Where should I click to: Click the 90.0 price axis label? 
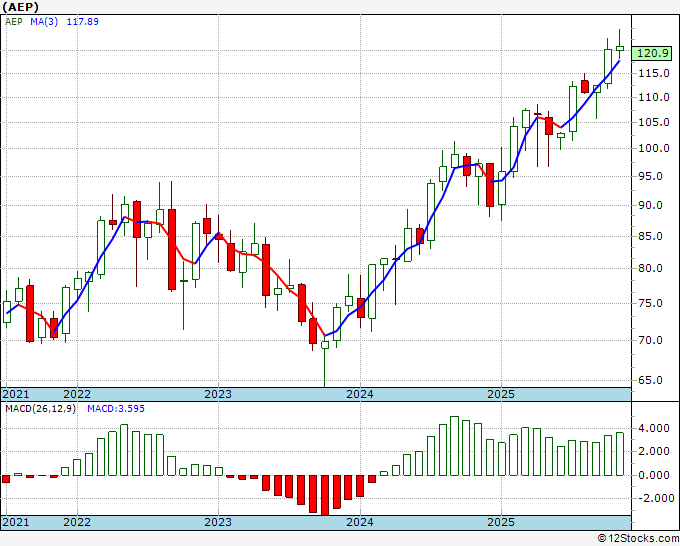(651, 205)
